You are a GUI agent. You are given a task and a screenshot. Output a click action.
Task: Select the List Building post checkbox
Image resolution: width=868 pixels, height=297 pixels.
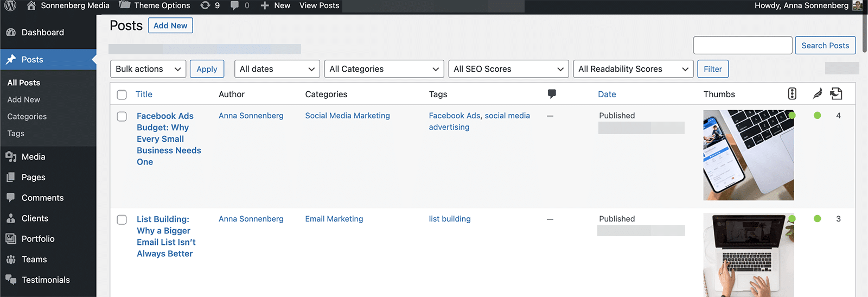tap(122, 219)
